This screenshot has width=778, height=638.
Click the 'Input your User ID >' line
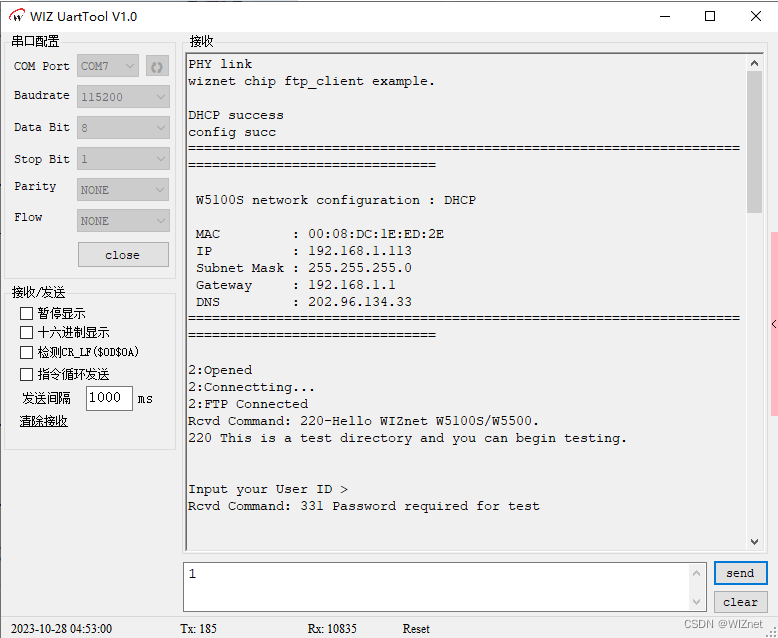coord(268,489)
